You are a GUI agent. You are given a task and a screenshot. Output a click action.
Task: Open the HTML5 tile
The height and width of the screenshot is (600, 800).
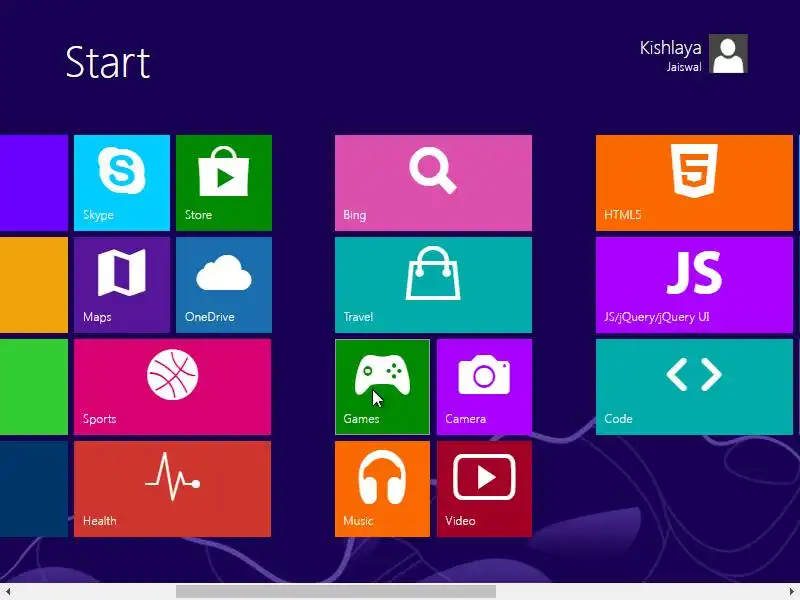694,183
